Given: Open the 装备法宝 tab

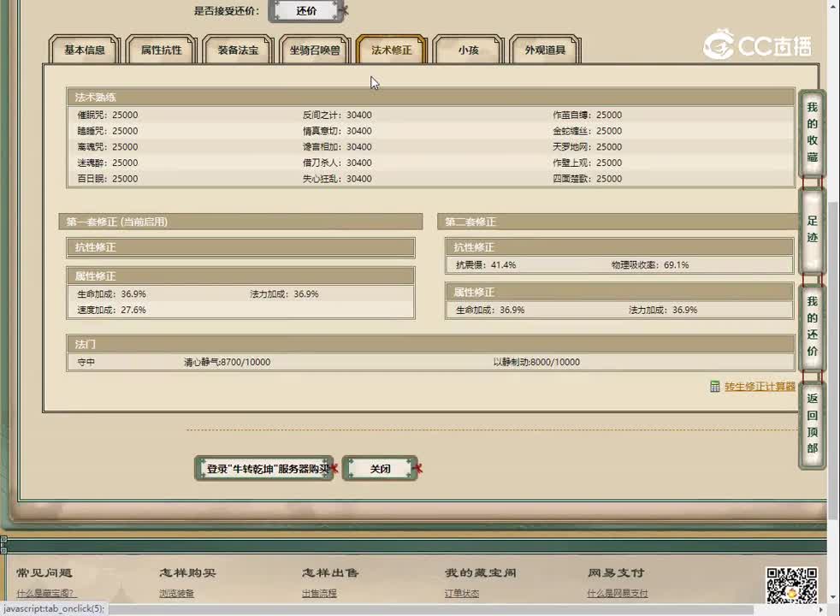Looking at the screenshot, I should (x=237, y=50).
